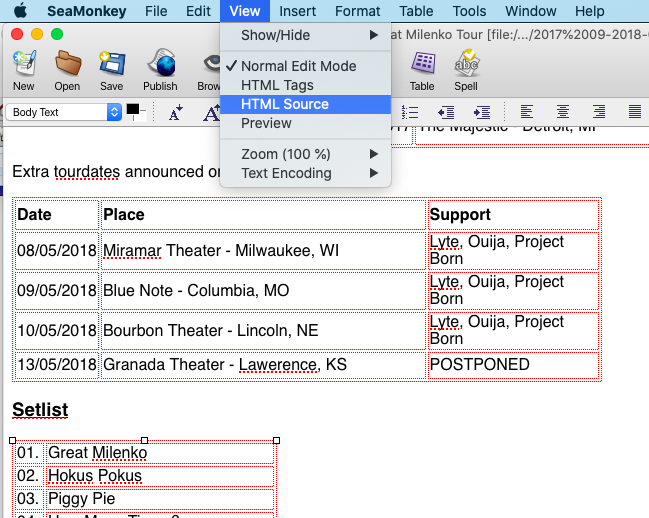
Task: Open the Apple menu
Action: click(x=20, y=11)
